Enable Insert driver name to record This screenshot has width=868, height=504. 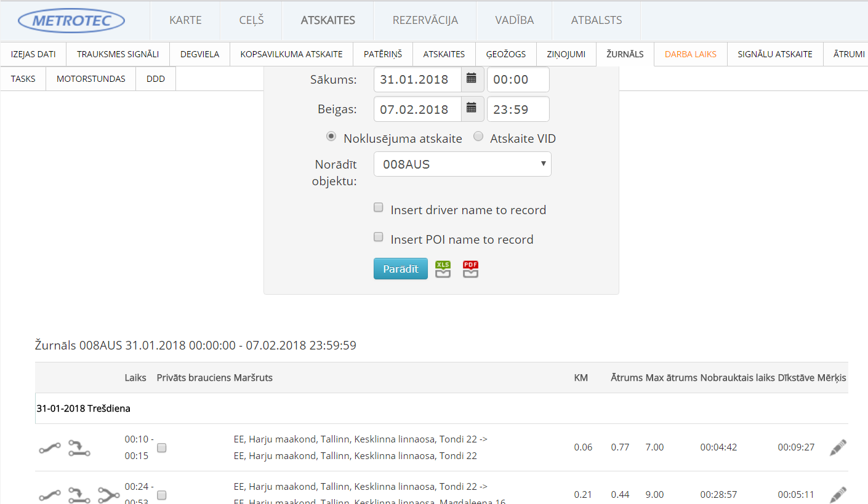[379, 208]
